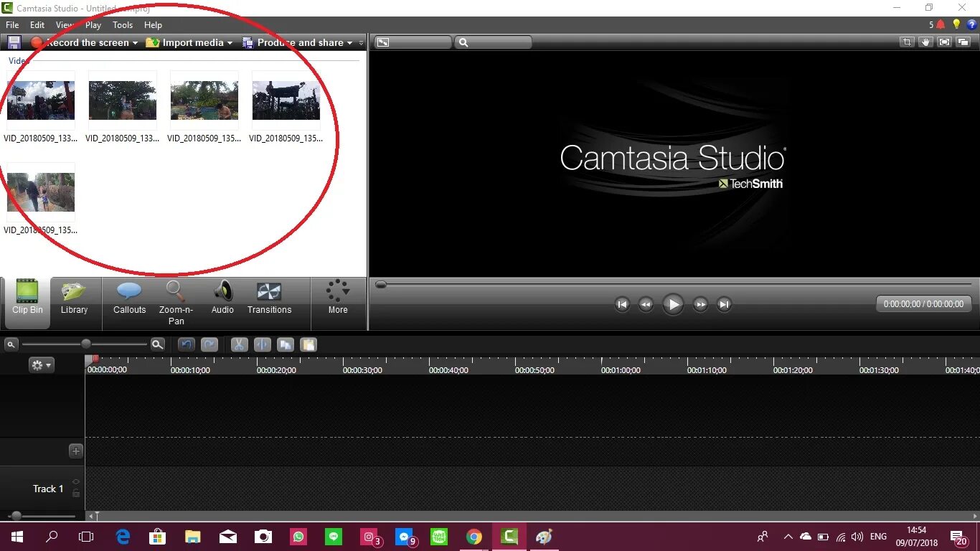Toggle Track 1 visibility eye icon

pos(76,481)
